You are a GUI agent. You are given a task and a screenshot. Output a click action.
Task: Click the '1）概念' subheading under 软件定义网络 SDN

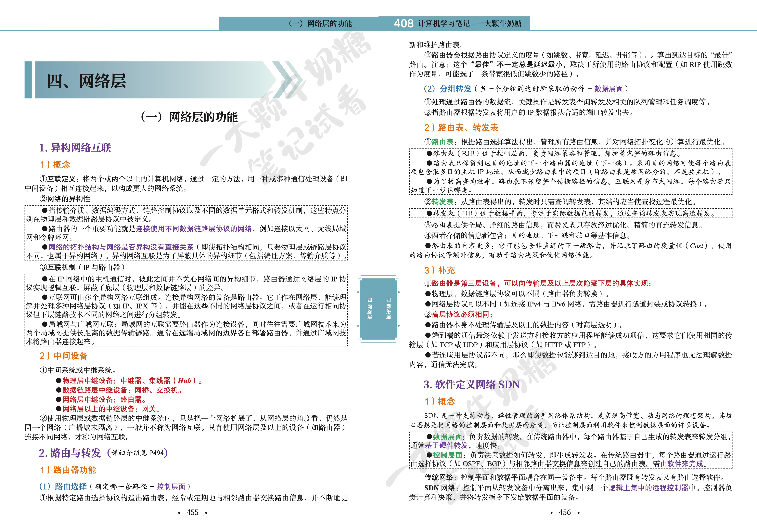coord(440,401)
